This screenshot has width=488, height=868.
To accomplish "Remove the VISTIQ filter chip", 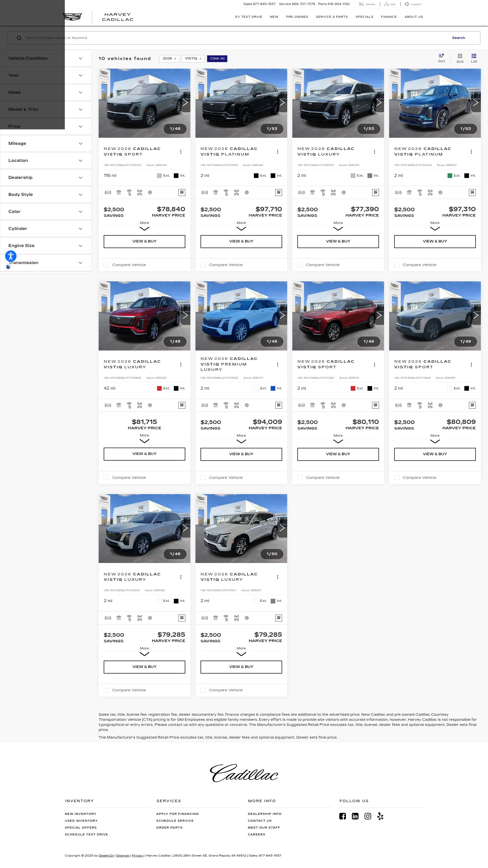I will (x=200, y=59).
